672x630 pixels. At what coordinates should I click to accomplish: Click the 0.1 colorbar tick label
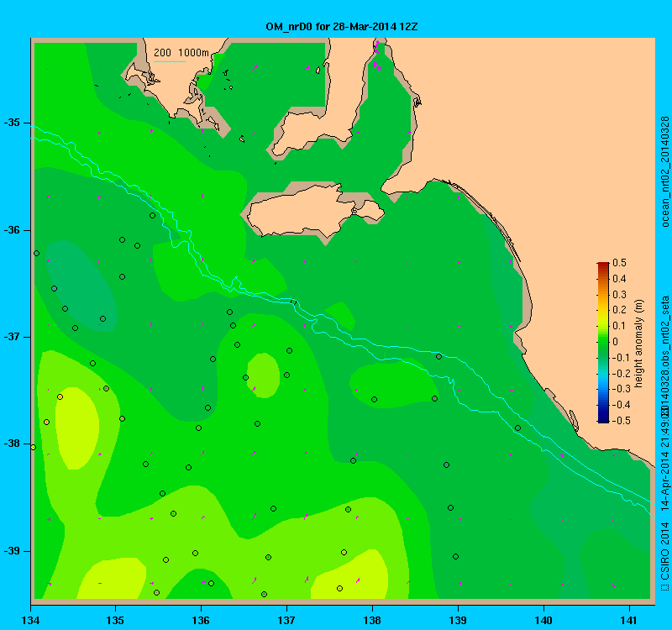620,326
